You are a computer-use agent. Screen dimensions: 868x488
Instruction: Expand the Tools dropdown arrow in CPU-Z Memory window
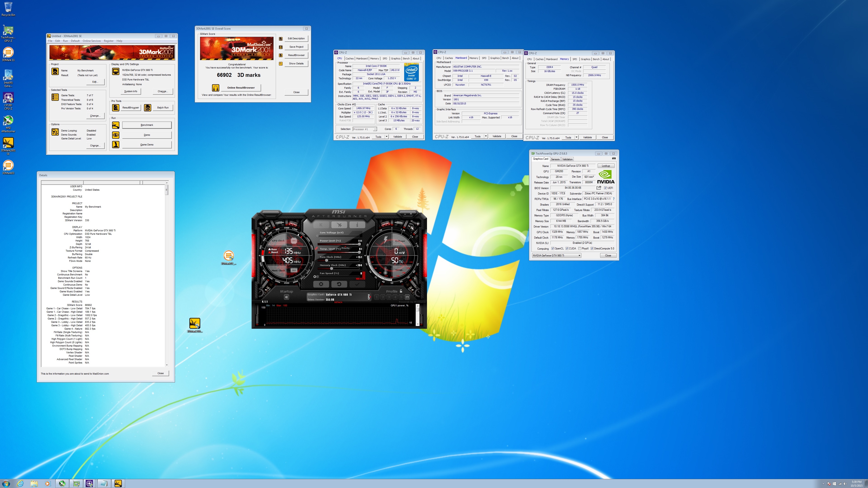point(576,137)
